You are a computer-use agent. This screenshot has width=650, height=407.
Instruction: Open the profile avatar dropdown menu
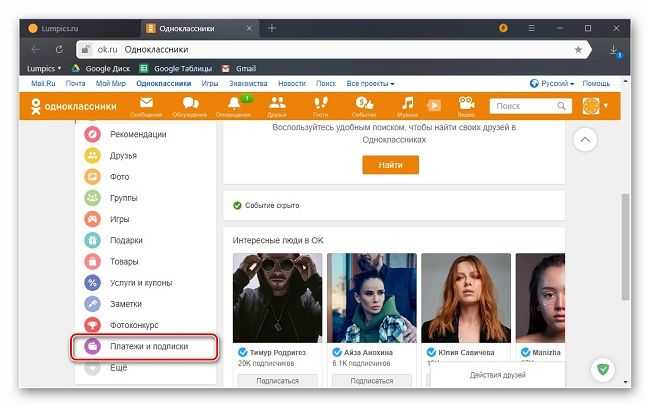[594, 106]
